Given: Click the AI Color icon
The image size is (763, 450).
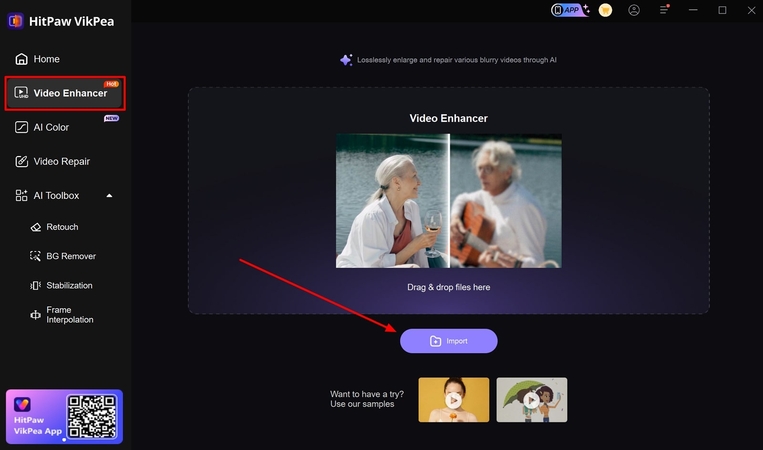Looking at the screenshot, I should point(21,127).
